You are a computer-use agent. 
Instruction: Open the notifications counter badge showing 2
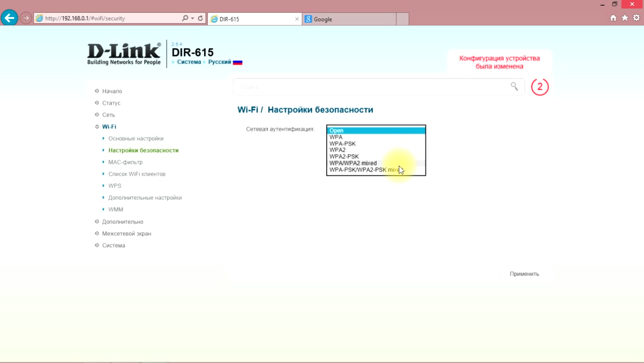tap(540, 87)
